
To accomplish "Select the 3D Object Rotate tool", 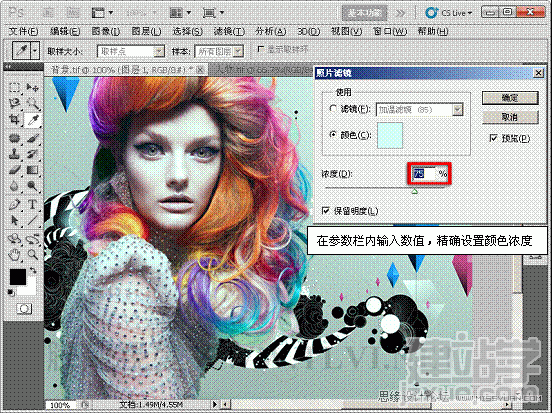I will (14, 239).
